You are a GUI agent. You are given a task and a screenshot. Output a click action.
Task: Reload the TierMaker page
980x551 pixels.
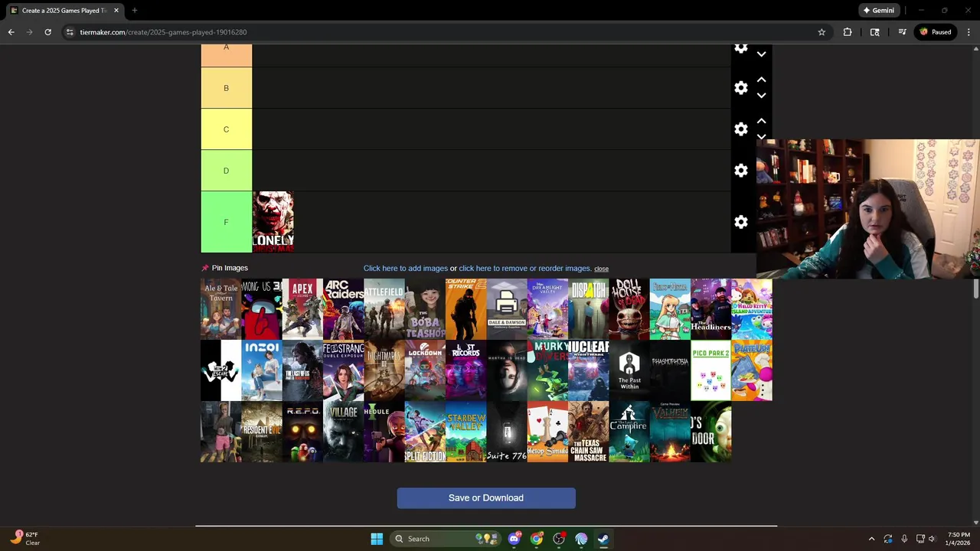47,32
